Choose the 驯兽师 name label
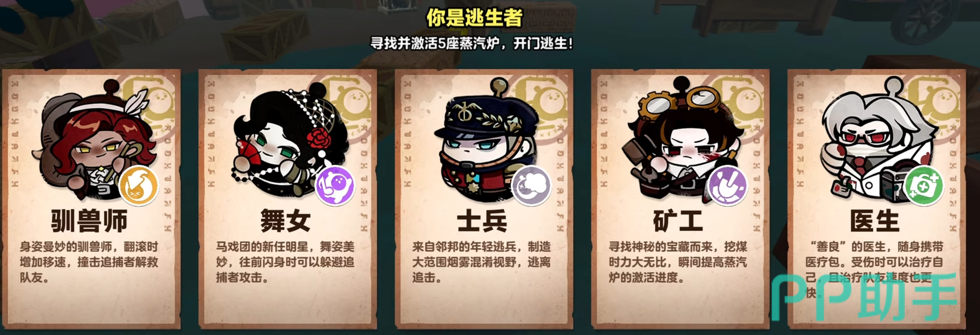980x335 pixels. pos(89,221)
